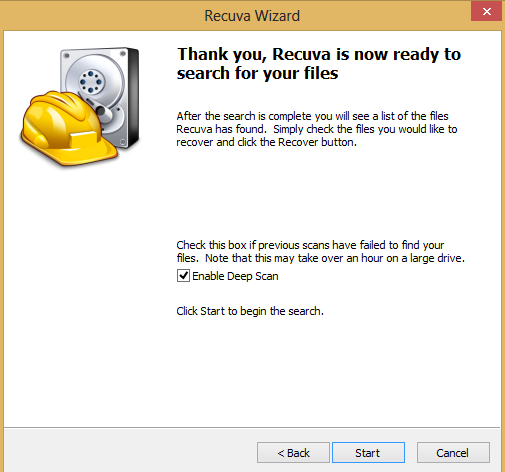The height and width of the screenshot is (472, 505).
Task: Cancel the Recuva Wizard
Action: pyautogui.click(x=453, y=452)
